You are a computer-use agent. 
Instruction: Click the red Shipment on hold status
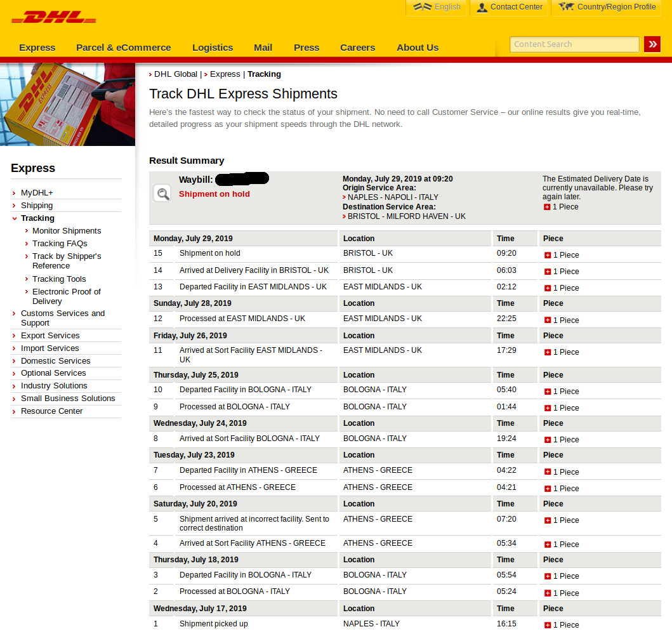coord(214,194)
